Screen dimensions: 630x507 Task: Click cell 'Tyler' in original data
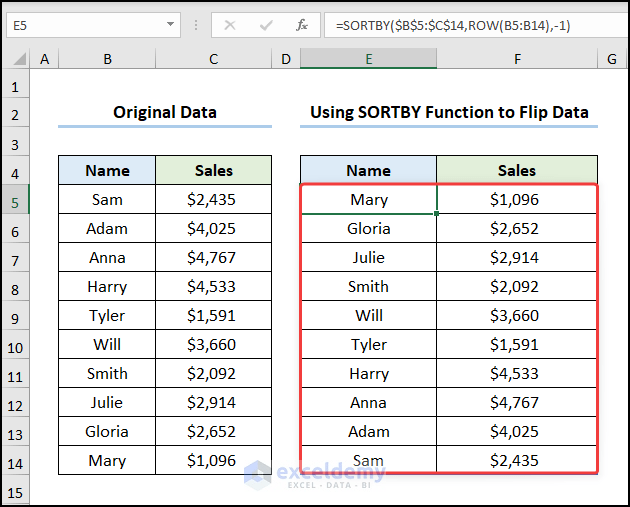pos(107,315)
